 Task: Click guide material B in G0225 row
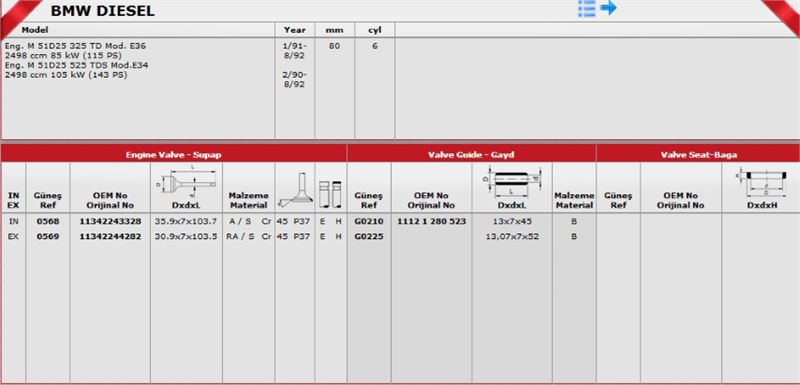point(574,237)
